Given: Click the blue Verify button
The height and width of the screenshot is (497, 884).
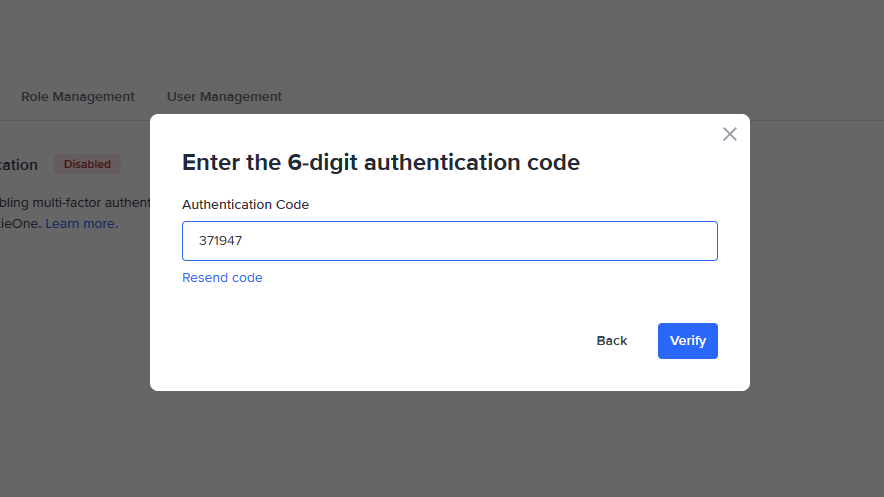Looking at the screenshot, I should [x=687, y=341].
